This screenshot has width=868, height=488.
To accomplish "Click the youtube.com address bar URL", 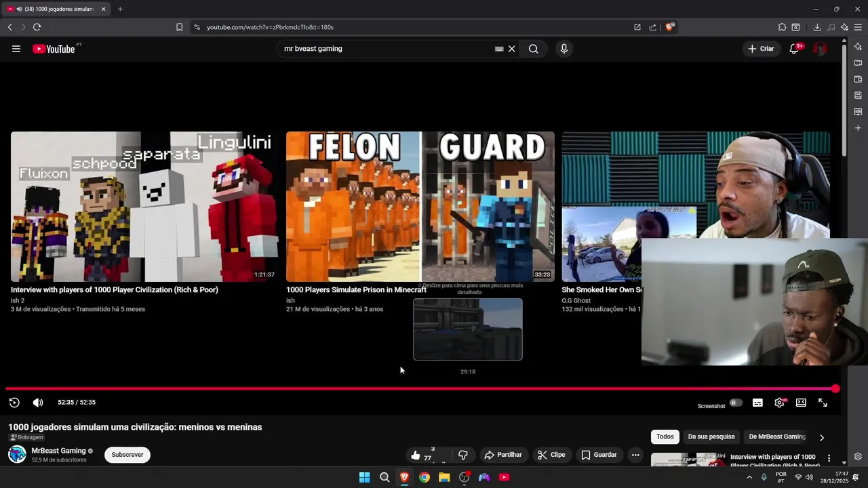I will pyautogui.click(x=270, y=27).
